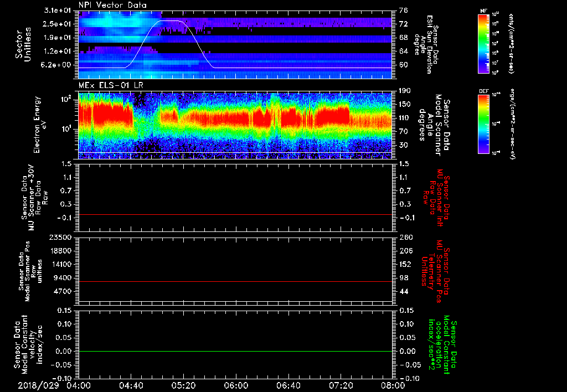Click the 4700 scanner position tick label

[62, 291]
